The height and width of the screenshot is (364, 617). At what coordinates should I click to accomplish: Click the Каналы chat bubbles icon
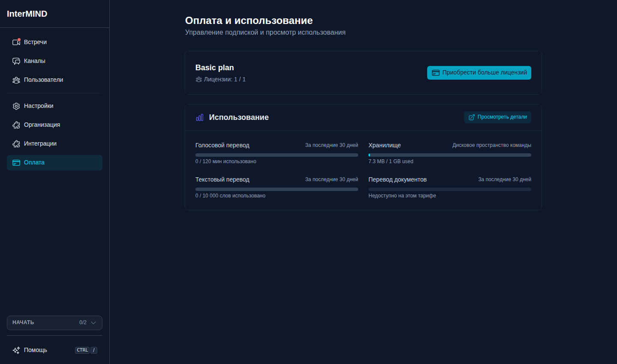(16, 61)
